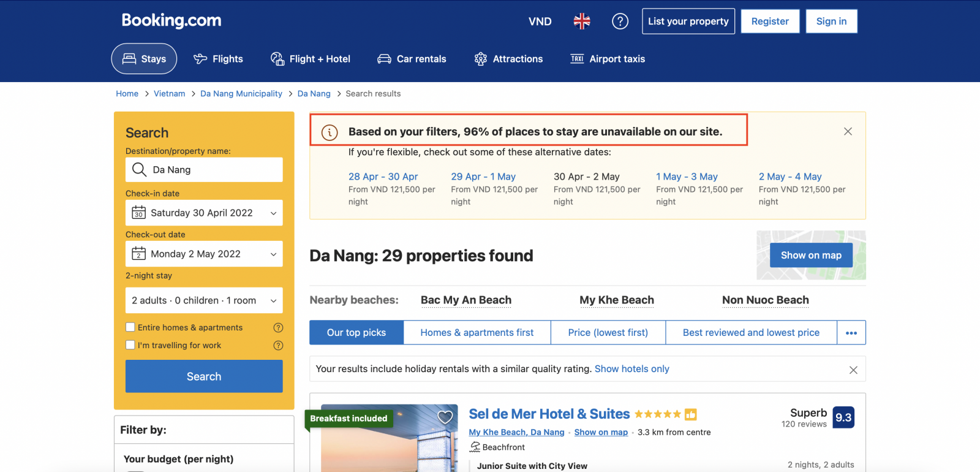Click the map preview thumbnail
The height and width of the screenshot is (472, 980).
tap(811, 255)
